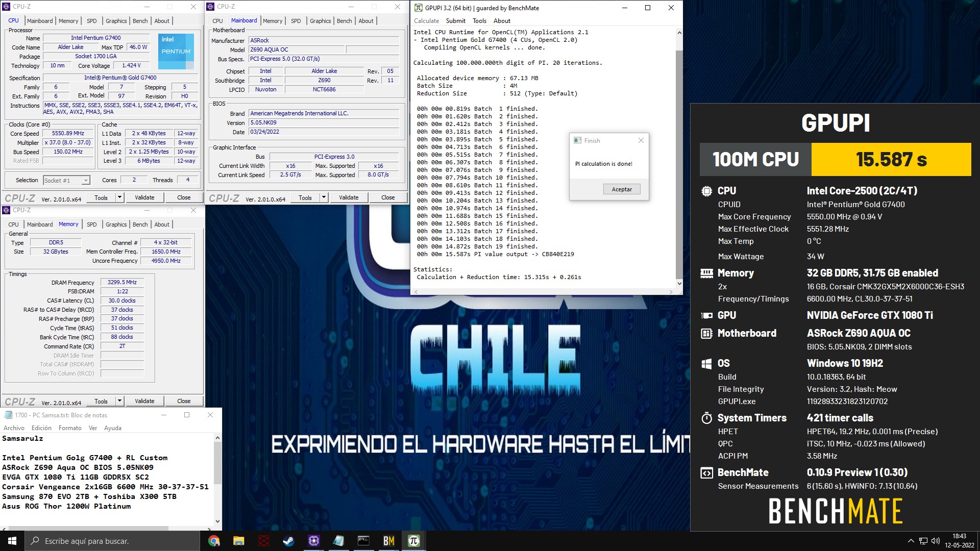Image resolution: width=980 pixels, height=551 pixels.
Task: Open the BenchMate taskbar icon
Action: click(388, 541)
